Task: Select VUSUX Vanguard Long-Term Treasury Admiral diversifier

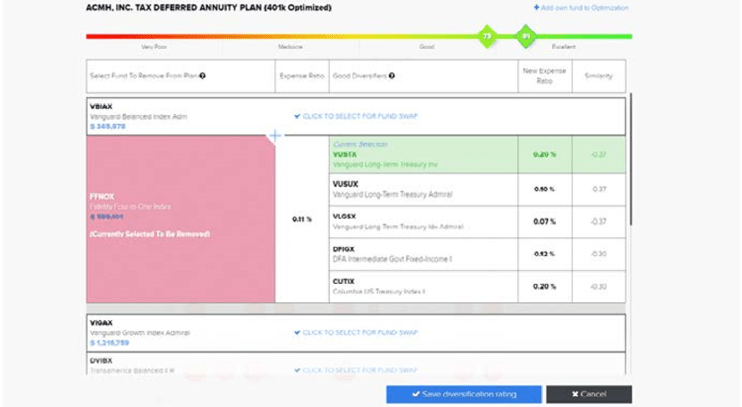Action: (420, 188)
